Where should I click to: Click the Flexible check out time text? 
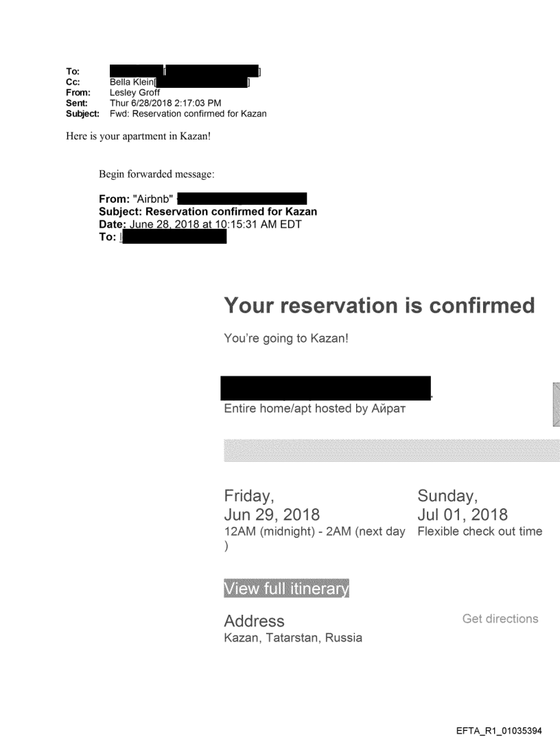coord(480,532)
